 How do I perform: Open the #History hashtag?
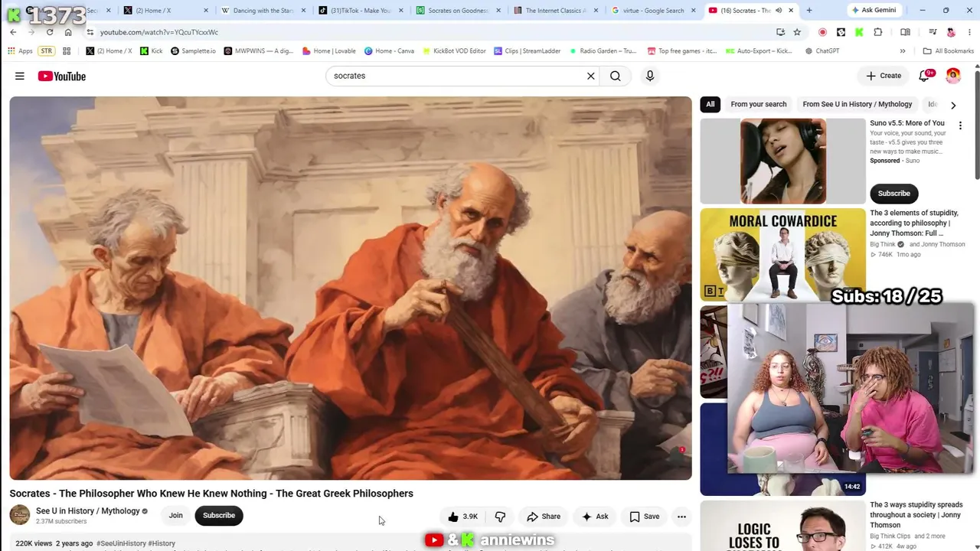[x=162, y=543]
